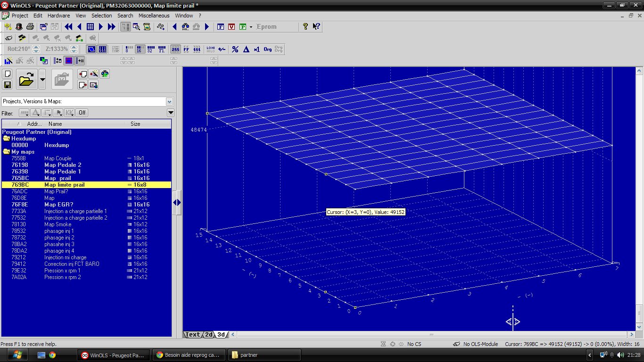Click the percent display icon
Viewport: 644px width, 362px height.
click(x=235, y=49)
